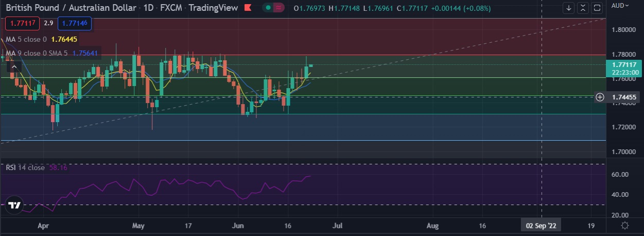The width and height of the screenshot is (644, 236).
Task: Click the Jun label on time axis
Action: (x=238, y=226)
